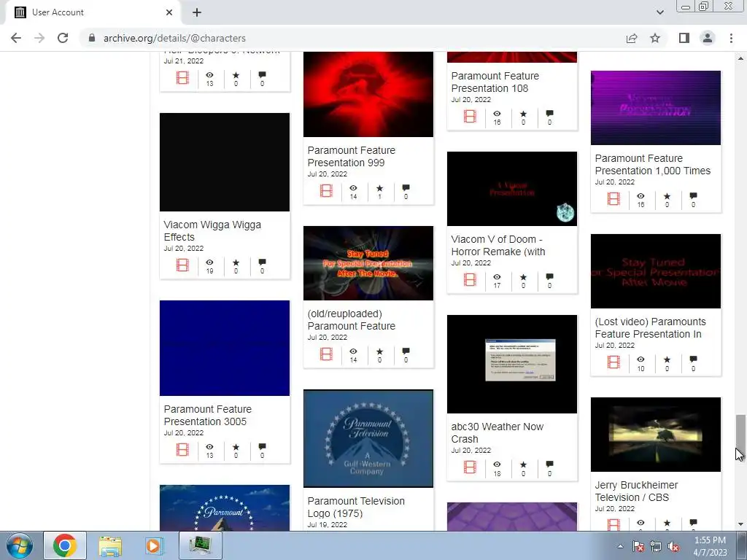Open media player from taskbar
This screenshot has height=560, width=747.
154,545
